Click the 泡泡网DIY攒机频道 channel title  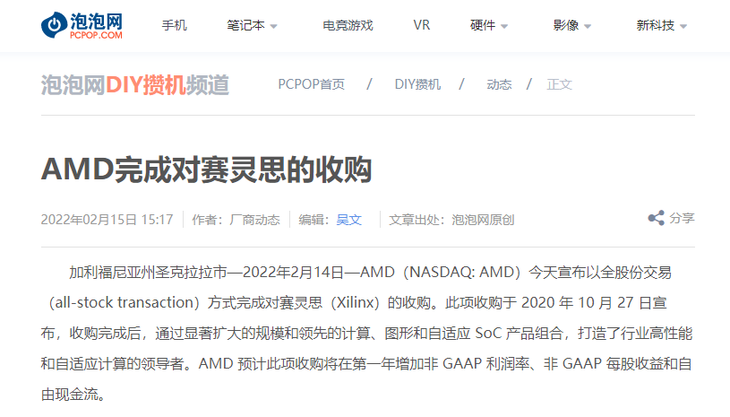tap(135, 85)
